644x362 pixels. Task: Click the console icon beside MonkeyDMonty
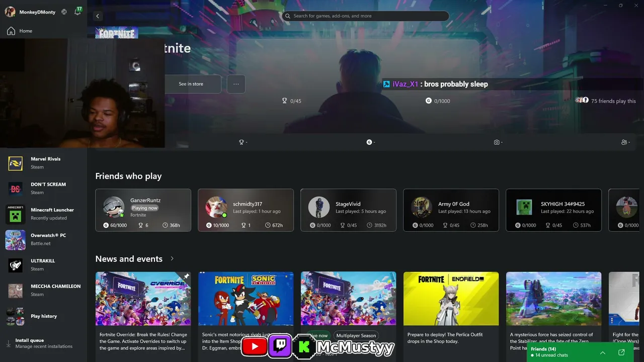[64, 12]
